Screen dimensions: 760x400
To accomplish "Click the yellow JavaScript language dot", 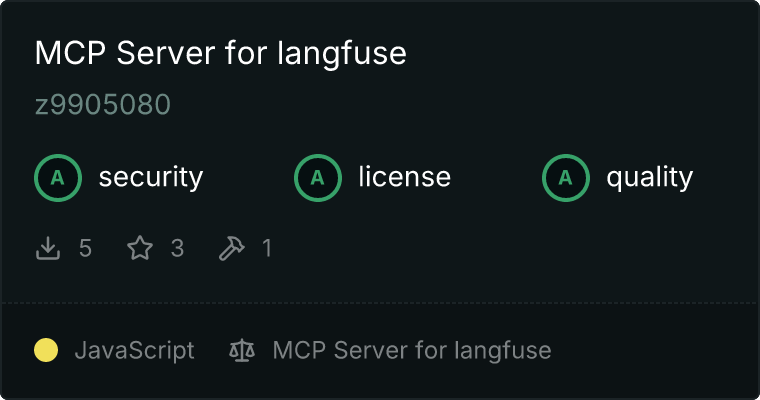I will point(46,350).
